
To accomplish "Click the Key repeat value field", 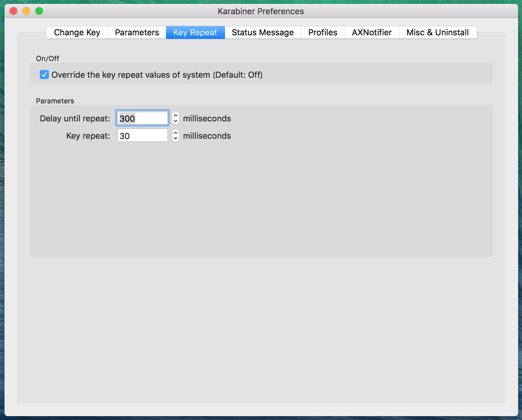I will (x=143, y=135).
